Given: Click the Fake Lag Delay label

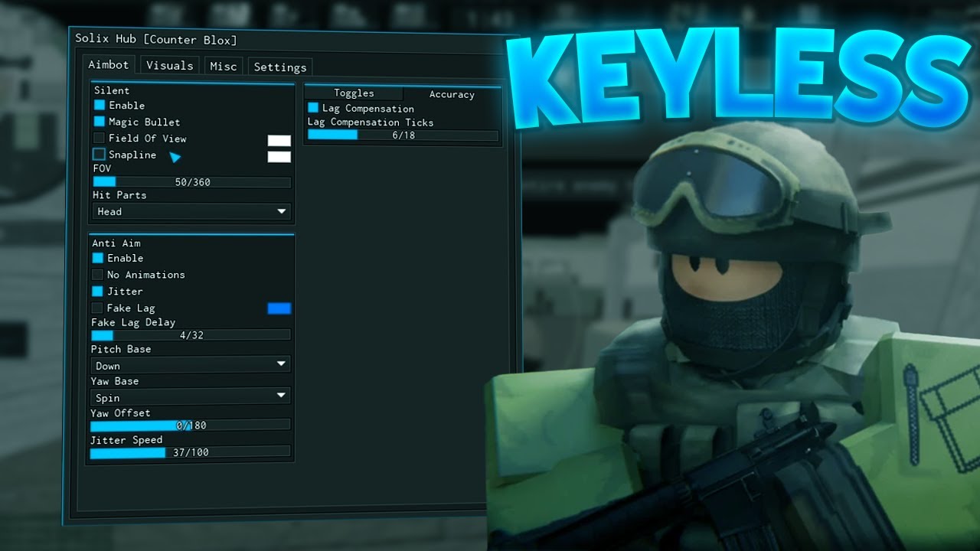Looking at the screenshot, I should pyautogui.click(x=133, y=322).
